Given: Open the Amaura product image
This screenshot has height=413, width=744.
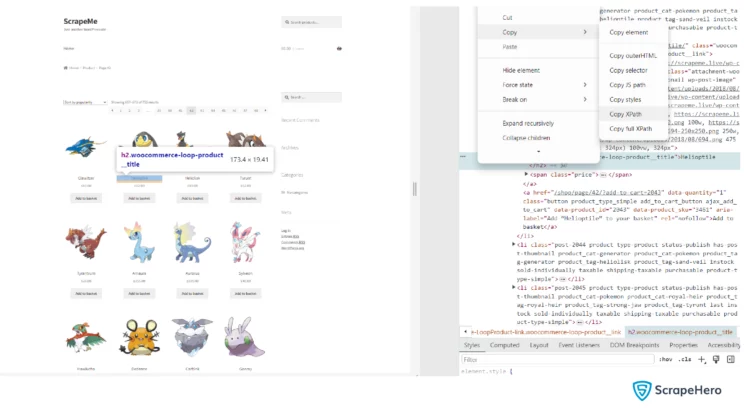Looking at the screenshot, I should (x=140, y=243).
